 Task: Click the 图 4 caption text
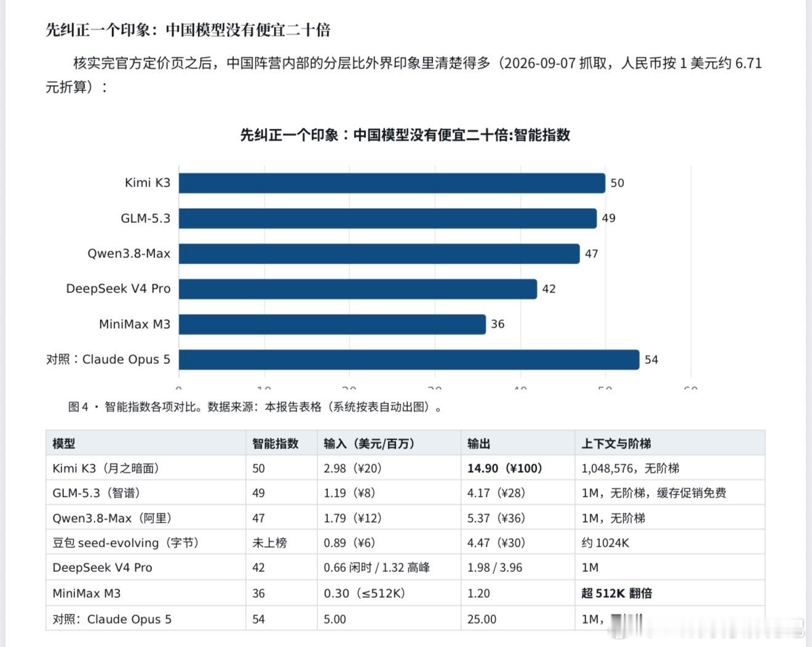(x=255, y=407)
